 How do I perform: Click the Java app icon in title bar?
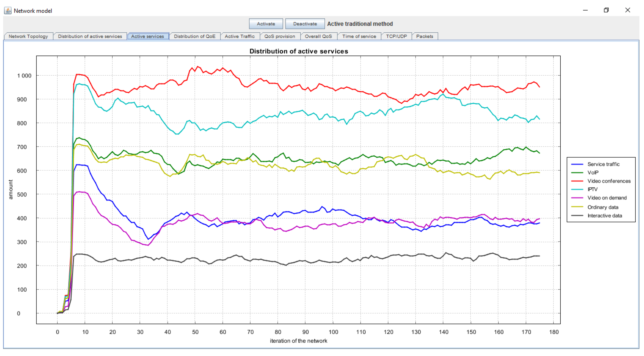(8, 11)
